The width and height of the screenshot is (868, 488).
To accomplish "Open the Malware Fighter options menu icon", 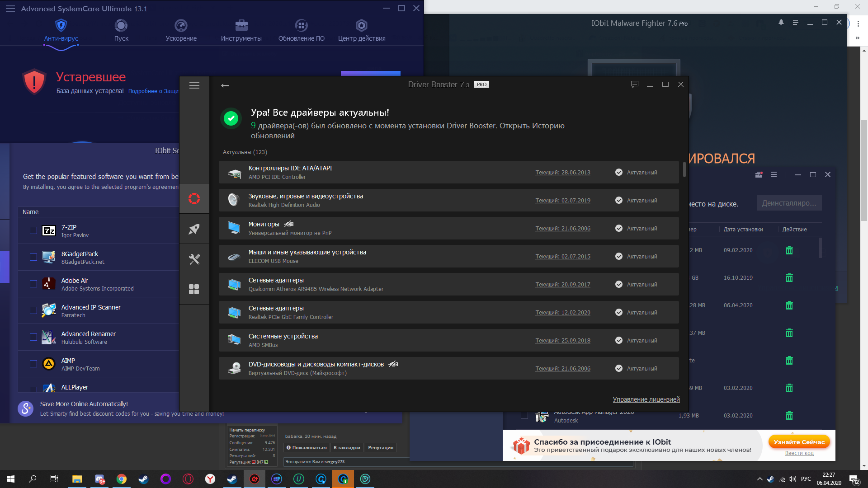I will click(796, 23).
